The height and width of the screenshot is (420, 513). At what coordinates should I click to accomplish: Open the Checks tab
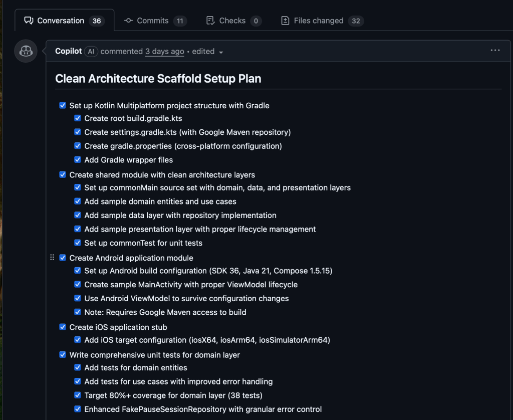coord(232,21)
